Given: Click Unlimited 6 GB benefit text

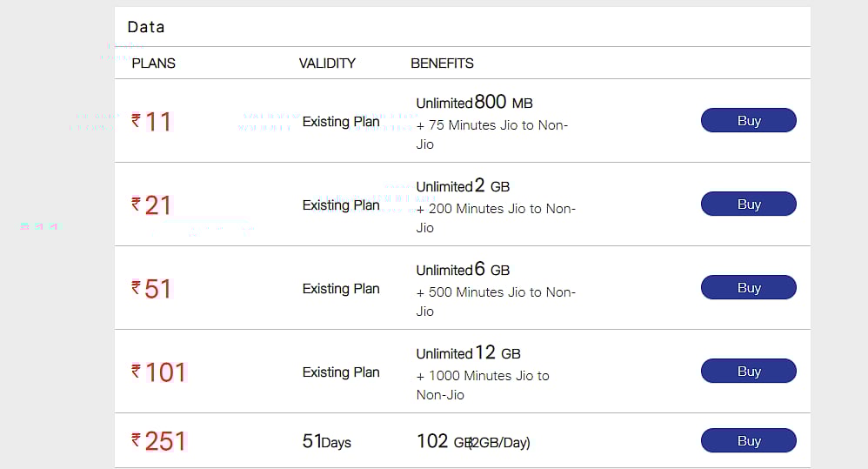Looking at the screenshot, I should tap(463, 270).
